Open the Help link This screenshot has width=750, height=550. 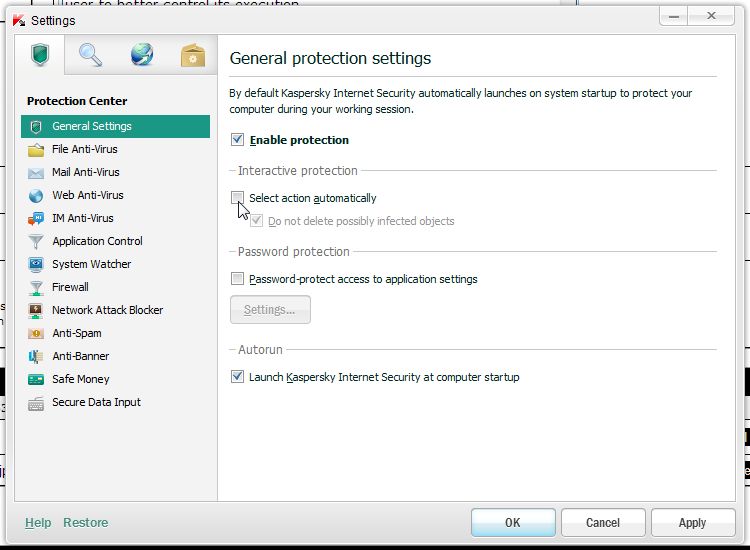pyautogui.click(x=38, y=523)
